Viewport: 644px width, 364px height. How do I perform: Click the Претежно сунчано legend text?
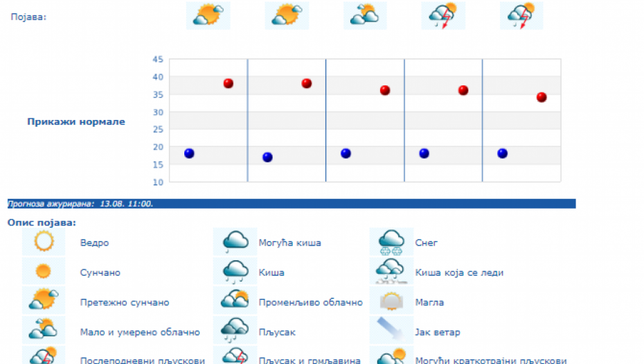point(125,303)
